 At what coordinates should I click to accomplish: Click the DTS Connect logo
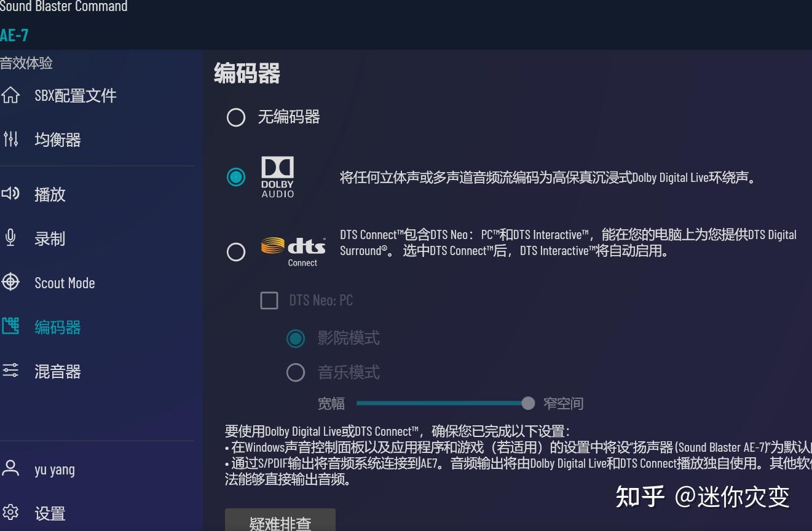tap(293, 248)
